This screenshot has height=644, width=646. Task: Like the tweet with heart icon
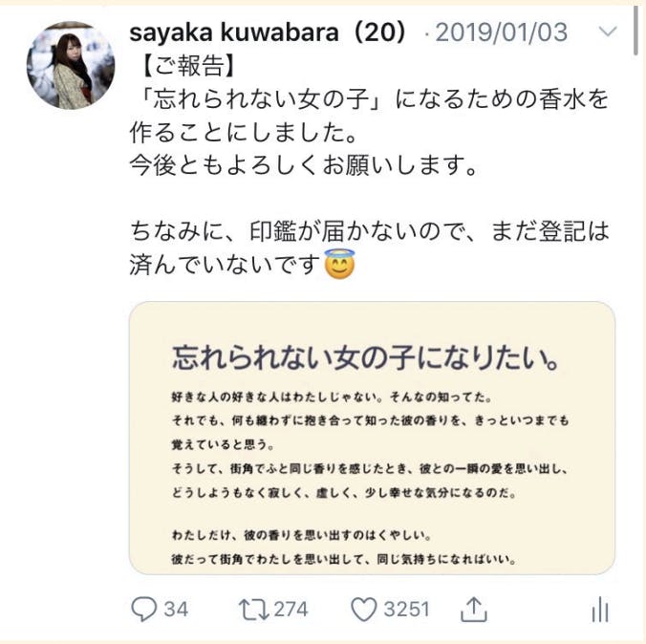click(x=364, y=610)
